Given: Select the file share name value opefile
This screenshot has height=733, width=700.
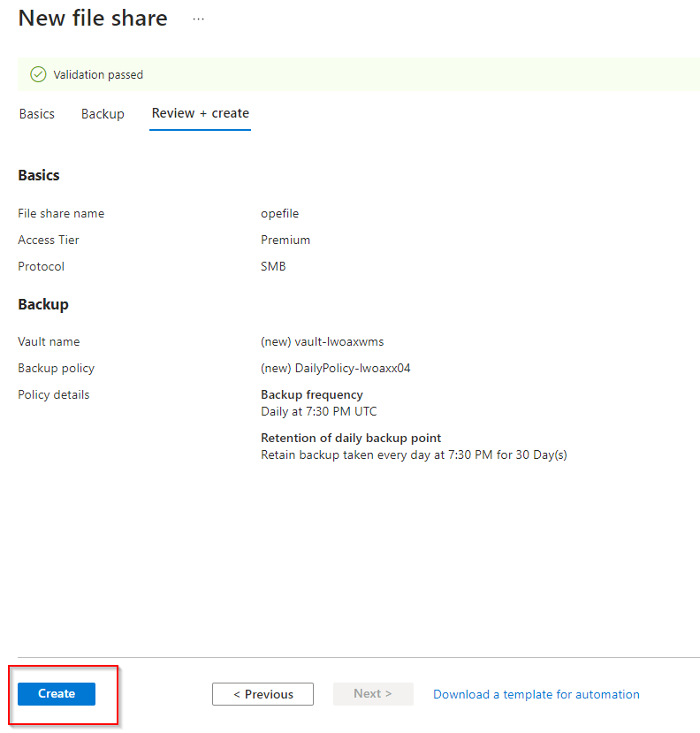Looking at the screenshot, I should click(x=279, y=214).
